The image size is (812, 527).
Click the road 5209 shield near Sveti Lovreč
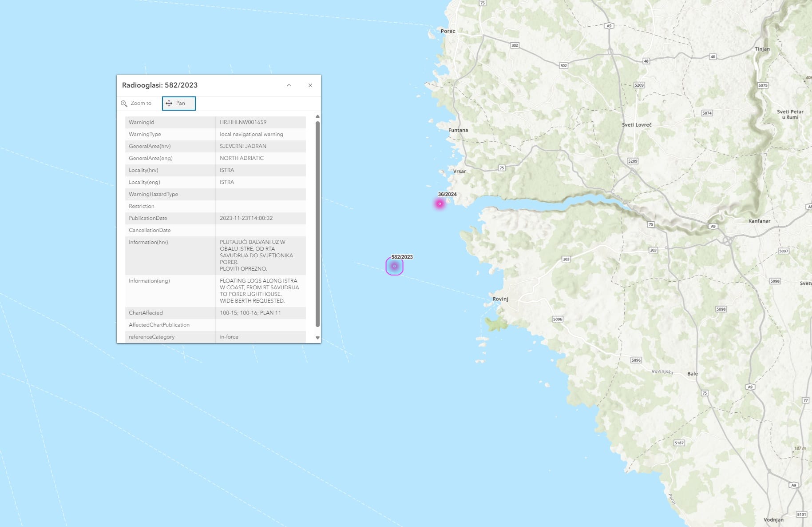point(633,161)
